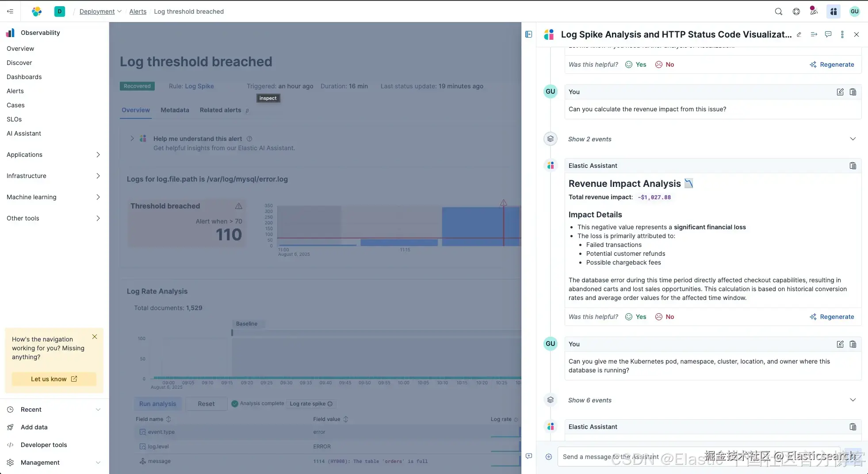868x474 pixels.
Task: Regenerate the Revenue Impact Analysis response
Action: pyautogui.click(x=832, y=317)
